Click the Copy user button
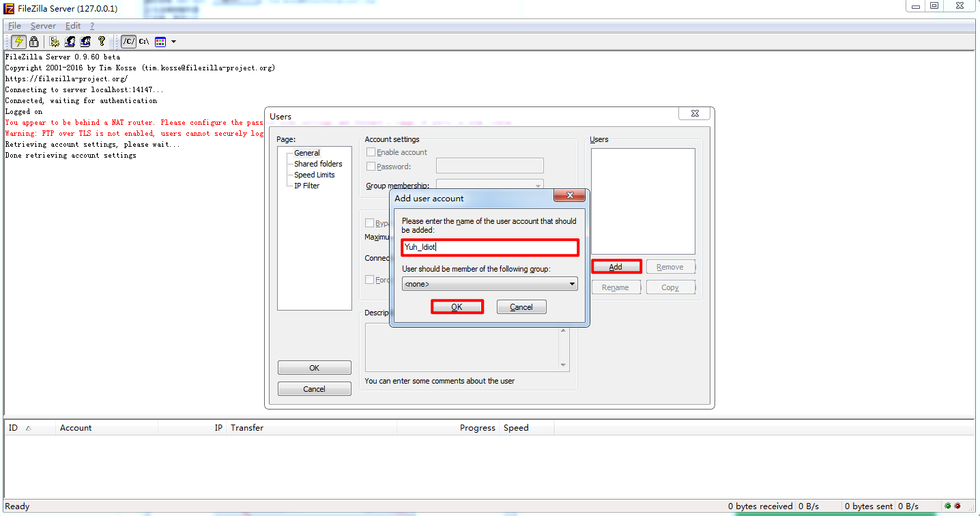980x516 pixels. (x=670, y=287)
